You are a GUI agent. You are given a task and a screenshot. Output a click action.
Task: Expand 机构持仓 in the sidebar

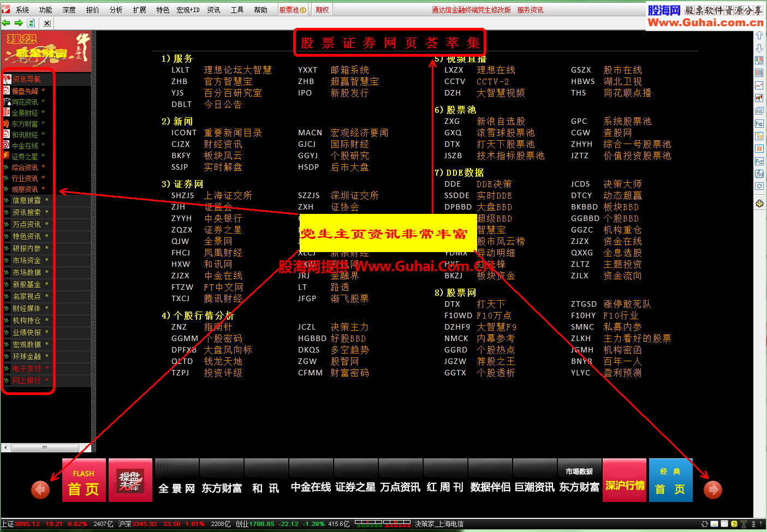pos(27,320)
